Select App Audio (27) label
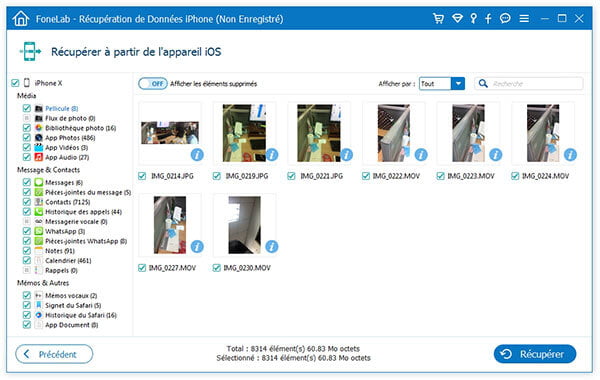This screenshot has width=600, height=380. (x=67, y=157)
